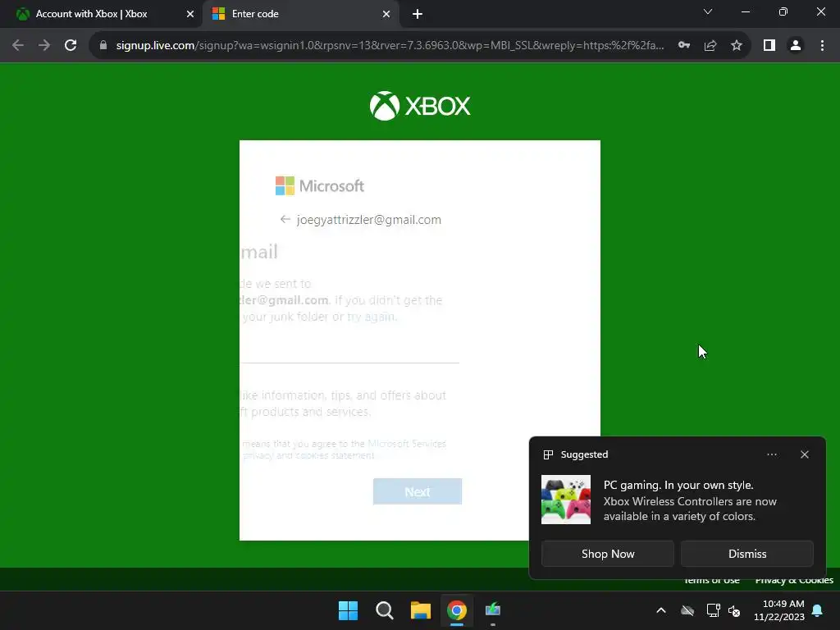This screenshot has width=840, height=630.
Task: Click the Xbox logo at the top
Action: [420, 106]
